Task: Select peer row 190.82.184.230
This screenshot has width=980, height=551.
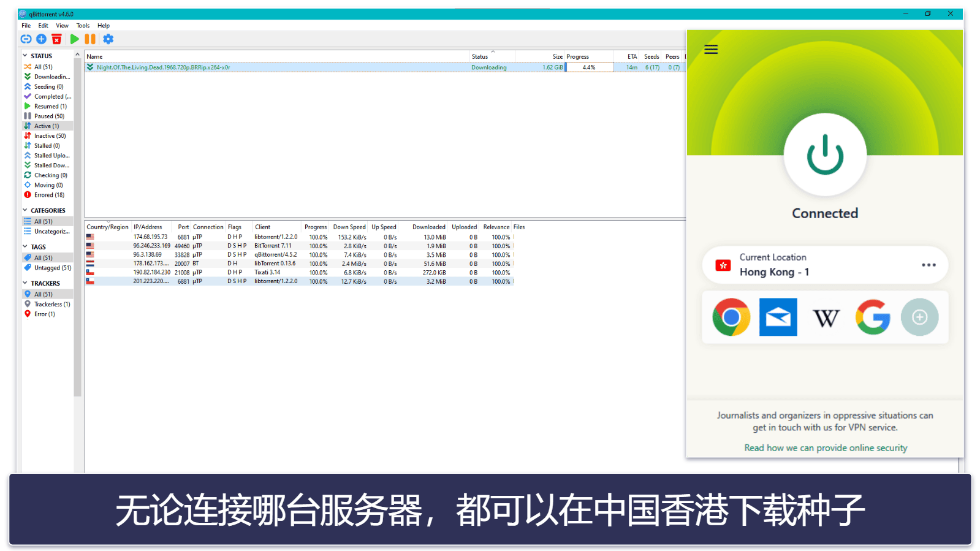Action: (299, 273)
